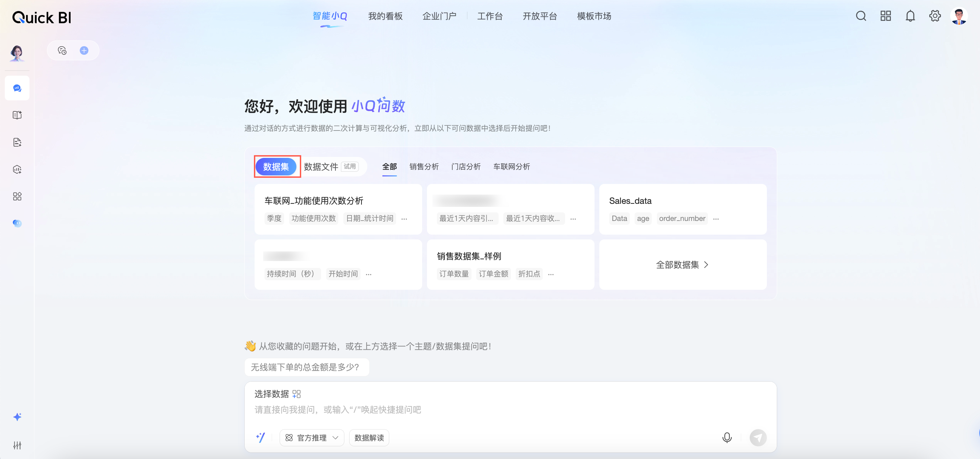
Task: Click the 数据解读 button
Action: (369, 438)
